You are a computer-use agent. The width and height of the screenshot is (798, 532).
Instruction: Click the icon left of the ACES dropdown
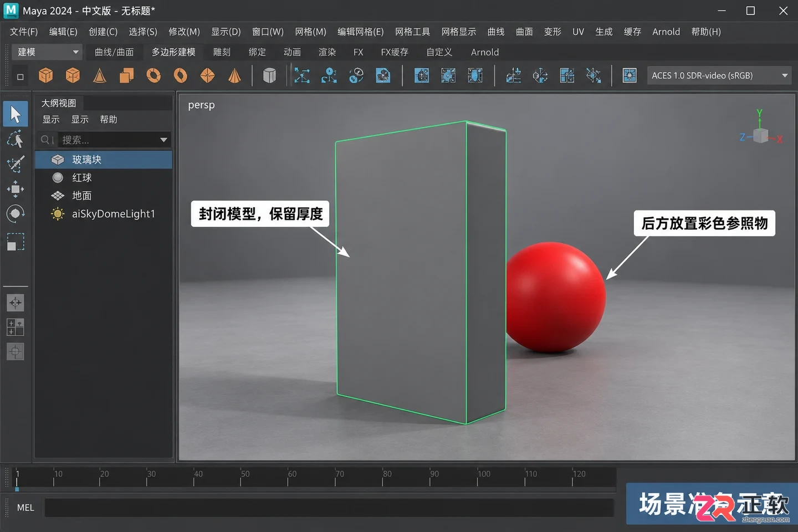630,75
